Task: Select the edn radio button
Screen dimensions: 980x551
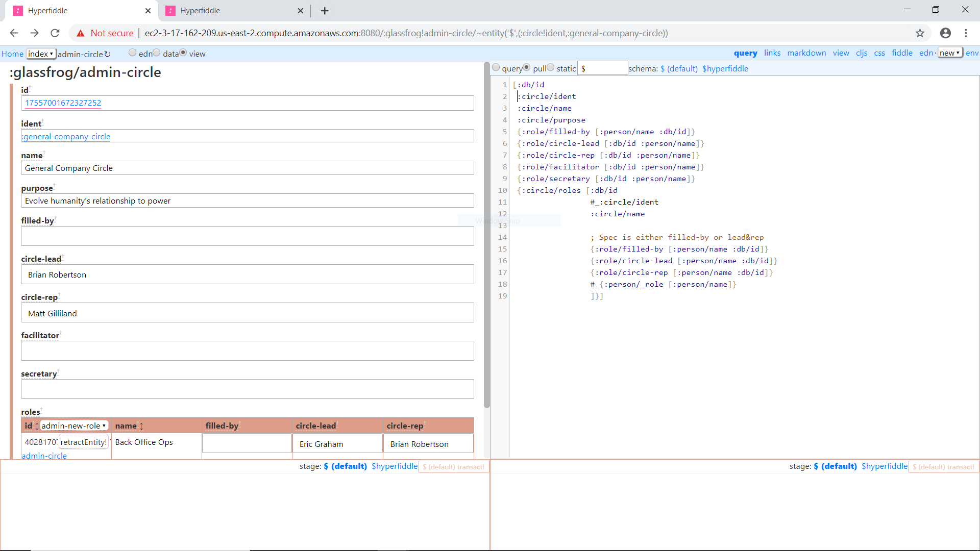Action: point(132,53)
